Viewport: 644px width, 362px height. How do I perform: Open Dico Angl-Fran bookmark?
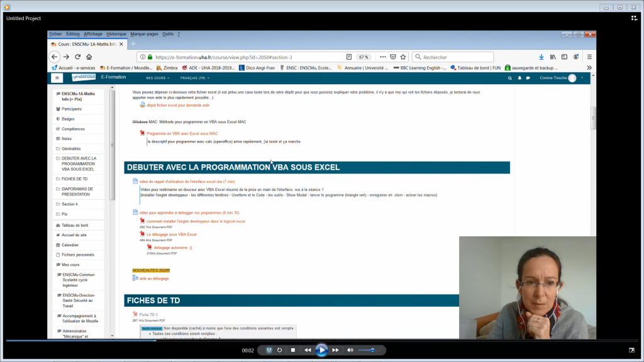257,68
